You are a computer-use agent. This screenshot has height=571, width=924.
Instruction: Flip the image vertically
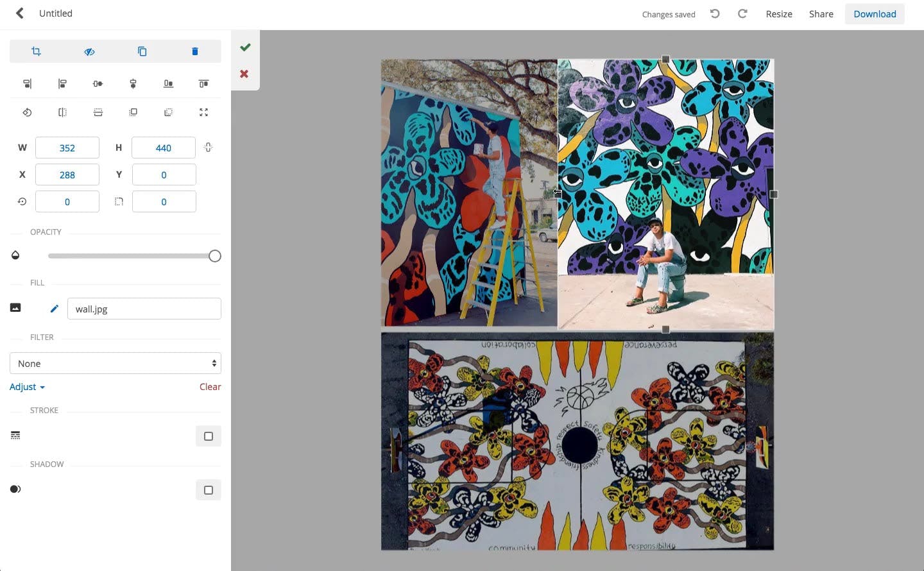click(98, 112)
